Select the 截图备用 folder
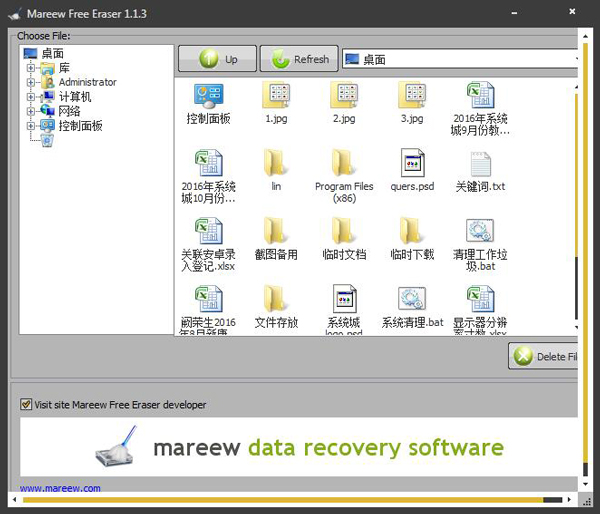This screenshot has width=600, height=514. 276,239
